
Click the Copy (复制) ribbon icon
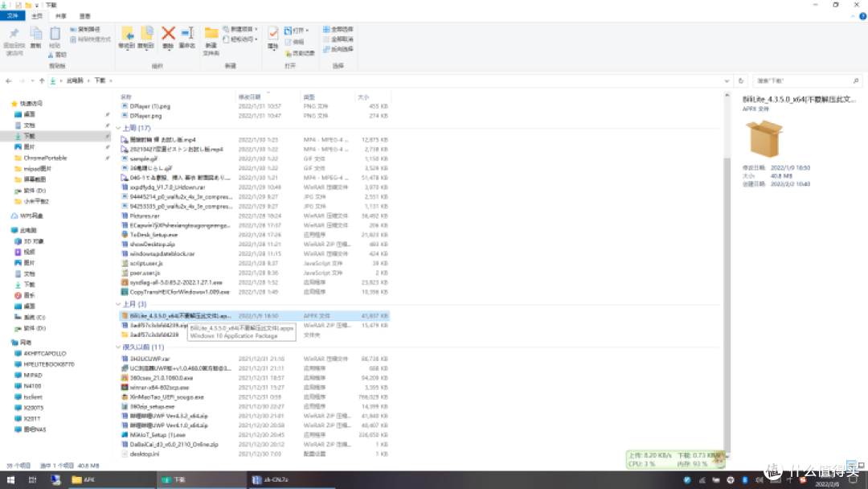[x=35, y=36]
